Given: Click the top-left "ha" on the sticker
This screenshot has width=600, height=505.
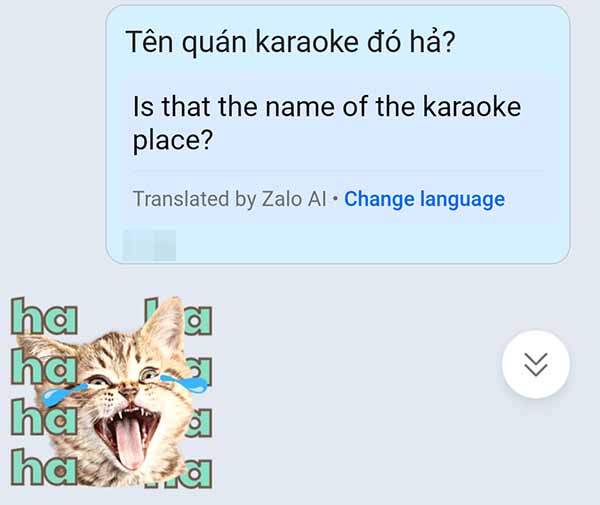Looking at the screenshot, I should (44, 316).
